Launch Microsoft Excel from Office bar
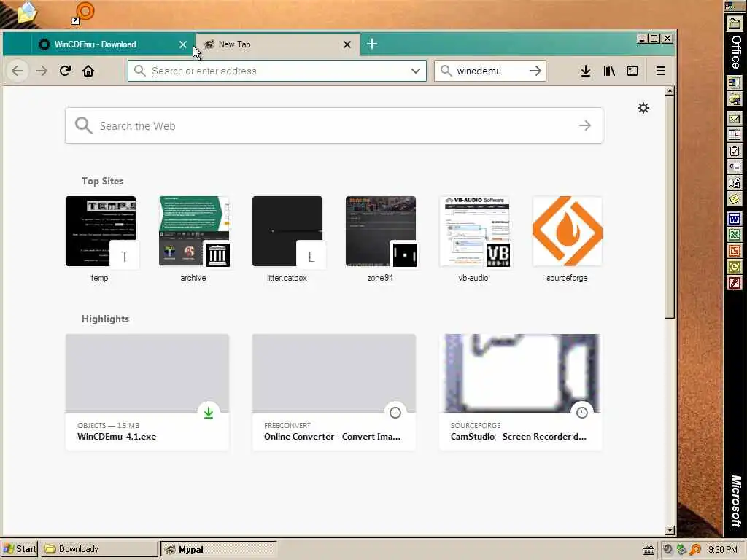The width and height of the screenshot is (747, 560). tap(735, 235)
